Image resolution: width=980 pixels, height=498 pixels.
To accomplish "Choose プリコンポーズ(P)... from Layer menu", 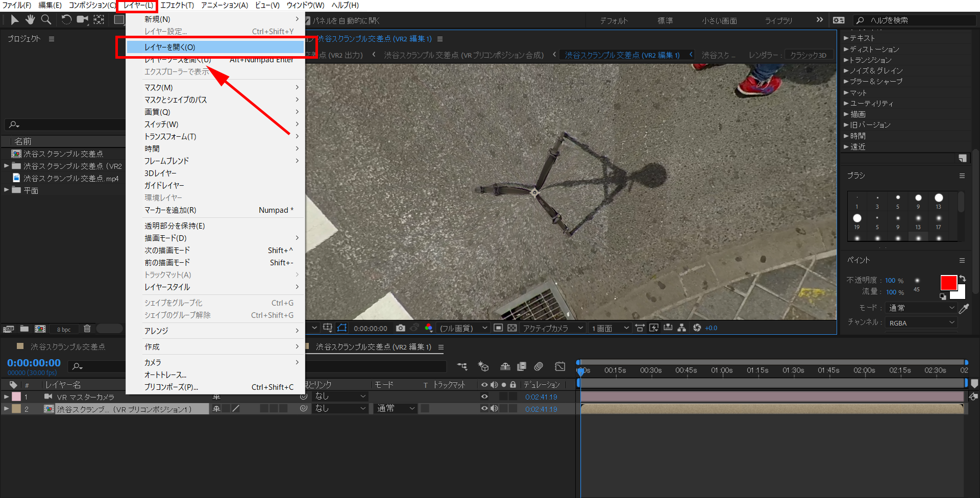I will pos(215,387).
